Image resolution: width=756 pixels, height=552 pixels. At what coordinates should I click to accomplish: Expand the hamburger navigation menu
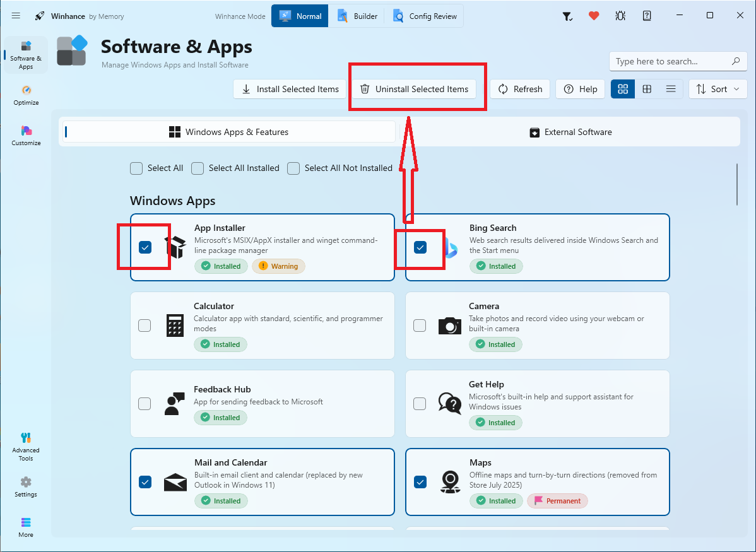(x=16, y=16)
